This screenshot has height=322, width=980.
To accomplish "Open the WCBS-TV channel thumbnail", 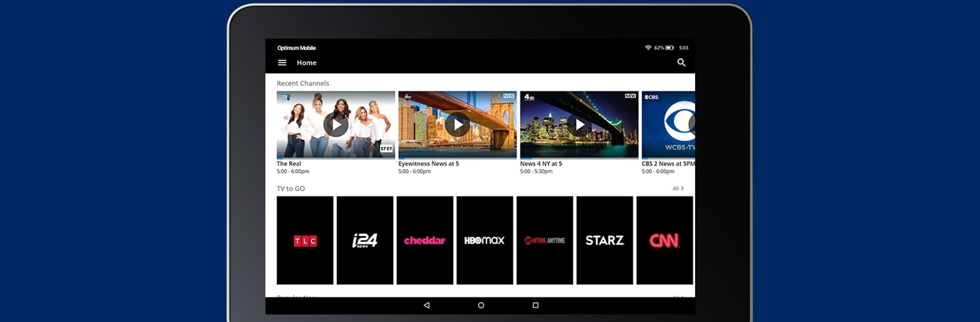I will [668, 125].
